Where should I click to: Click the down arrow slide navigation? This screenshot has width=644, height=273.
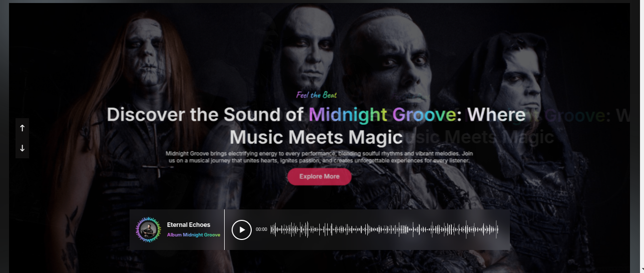point(22,148)
